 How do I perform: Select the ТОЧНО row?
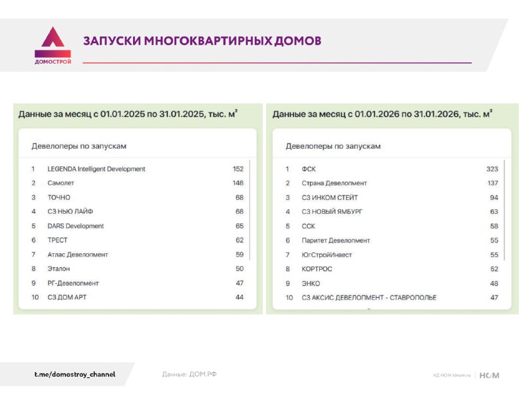click(x=138, y=197)
